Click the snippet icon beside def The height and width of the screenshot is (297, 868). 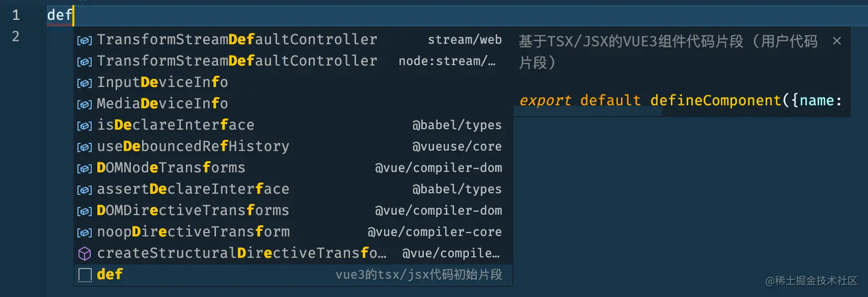(84, 275)
